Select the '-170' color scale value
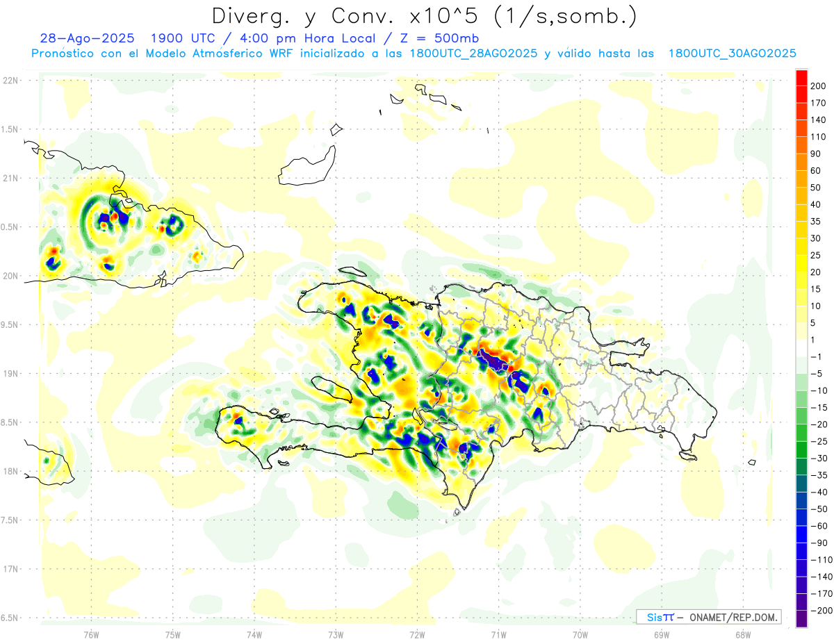Image resolution: width=834 pixels, height=644 pixels. (x=821, y=593)
